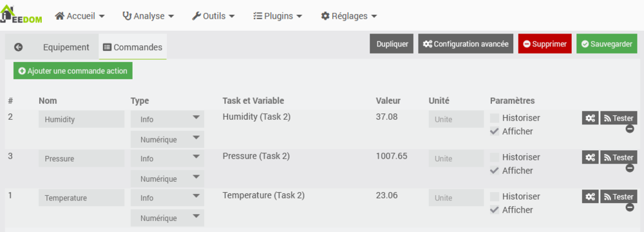
Task: Open the Plugins menu
Action: coord(278,16)
